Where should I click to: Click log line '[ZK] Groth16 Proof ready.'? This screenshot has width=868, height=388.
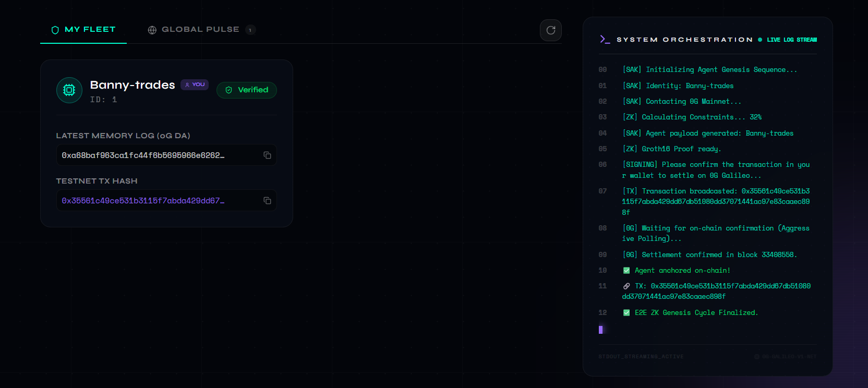tap(671, 149)
